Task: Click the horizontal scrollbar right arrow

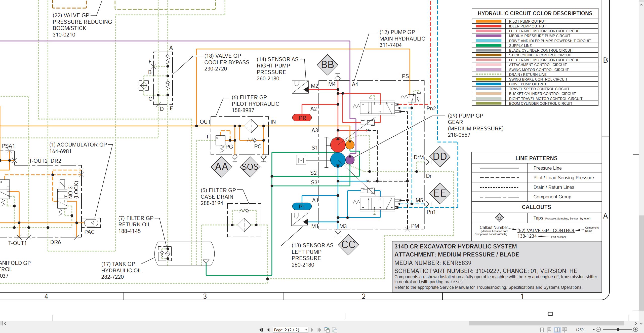Action: [636, 323]
